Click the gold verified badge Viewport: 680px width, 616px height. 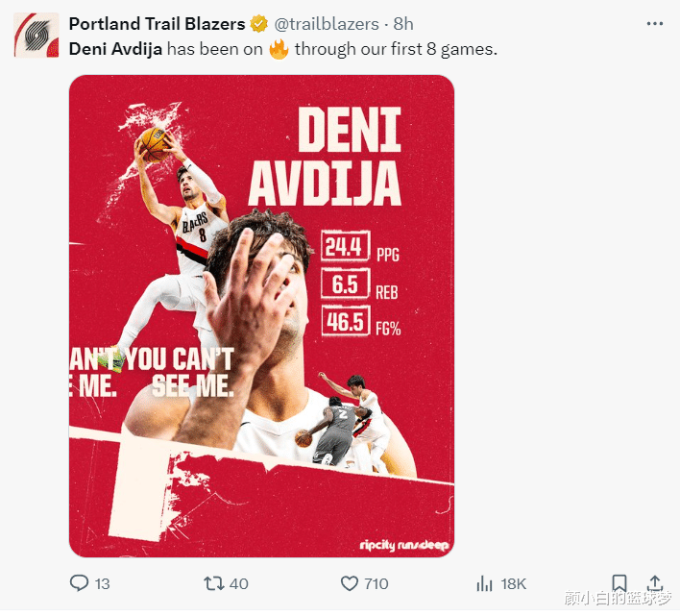pos(259,23)
